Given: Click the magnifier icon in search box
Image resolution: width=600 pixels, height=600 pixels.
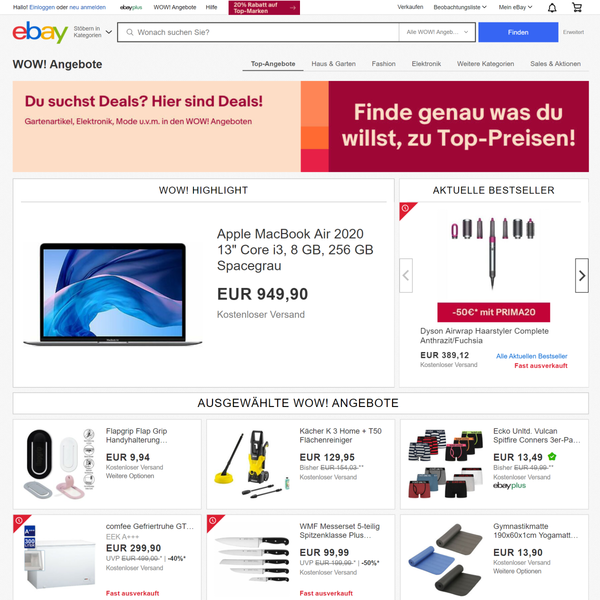Looking at the screenshot, I should [x=130, y=32].
